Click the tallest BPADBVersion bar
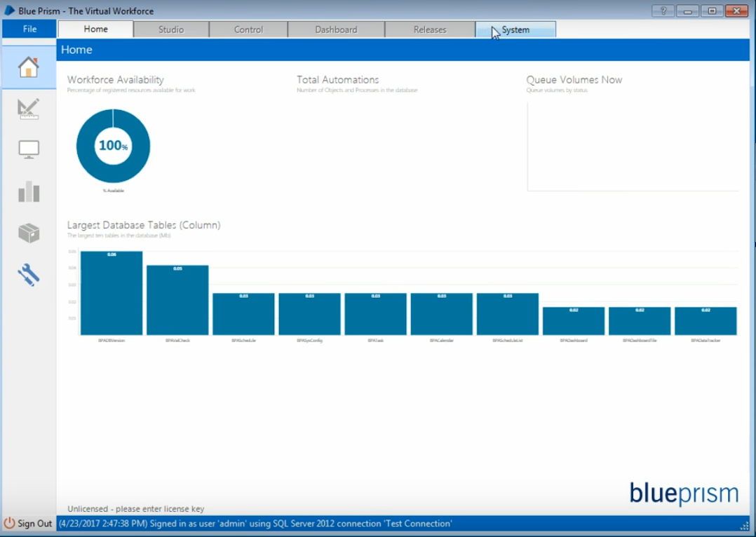 pyautogui.click(x=112, y=294)
